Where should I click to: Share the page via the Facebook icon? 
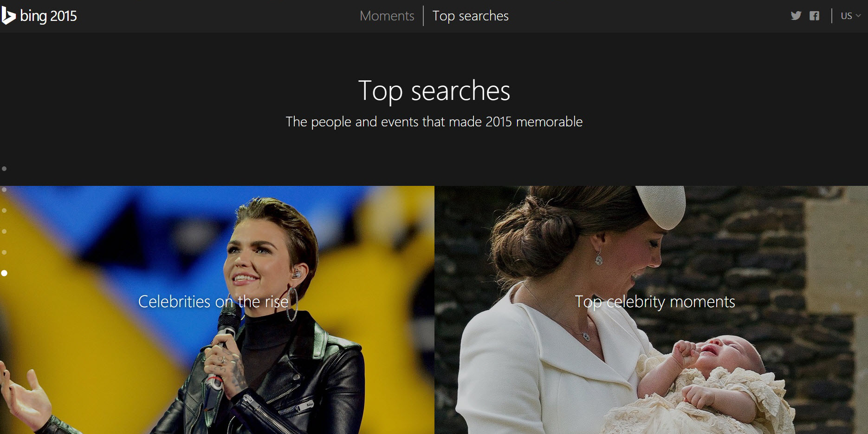tap(814, 16)
